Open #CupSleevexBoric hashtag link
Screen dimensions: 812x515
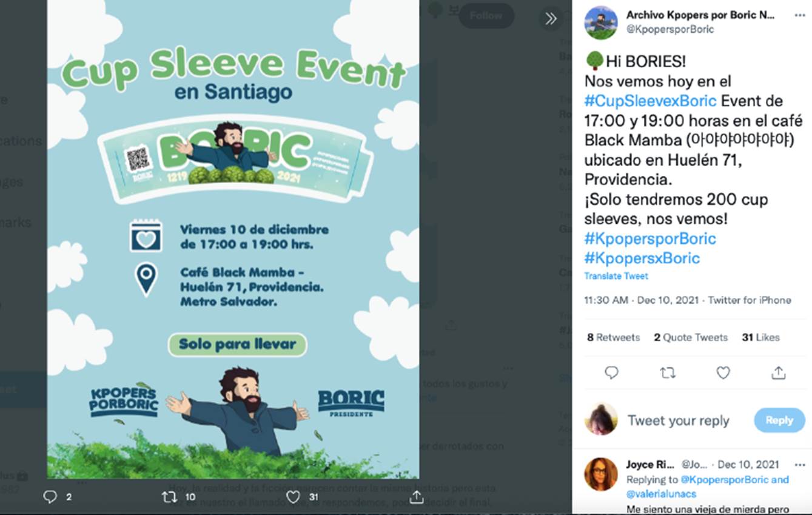pyautogui.click(x=650, y=101)
